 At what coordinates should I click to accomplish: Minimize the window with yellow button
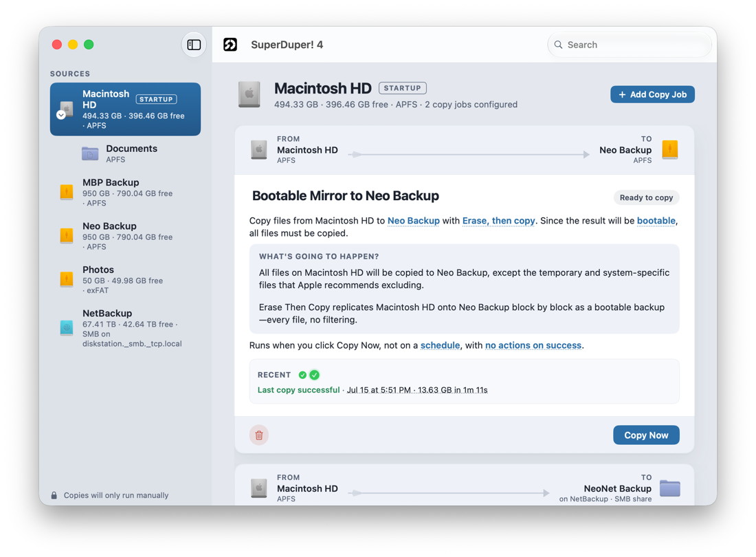(73, 45)
